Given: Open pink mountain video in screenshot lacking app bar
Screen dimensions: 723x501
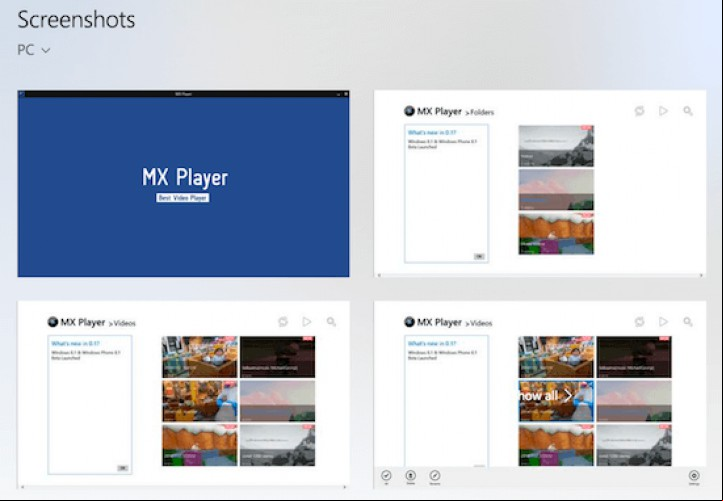Looking at the screenshot, I should tap(278, 401).
